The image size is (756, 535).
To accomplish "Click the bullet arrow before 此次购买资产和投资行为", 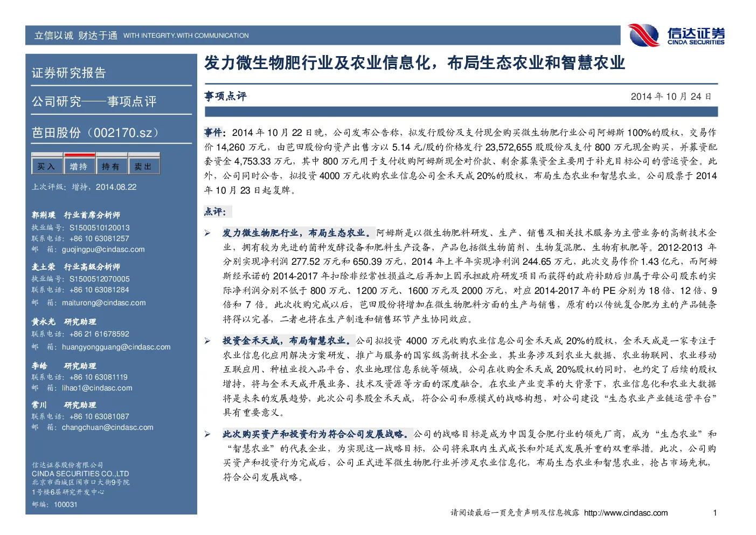I will 207,434.
